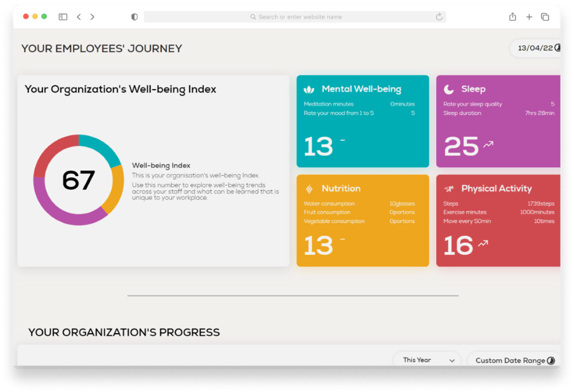Click the moon icon on Sleep card

pos(448,89)
